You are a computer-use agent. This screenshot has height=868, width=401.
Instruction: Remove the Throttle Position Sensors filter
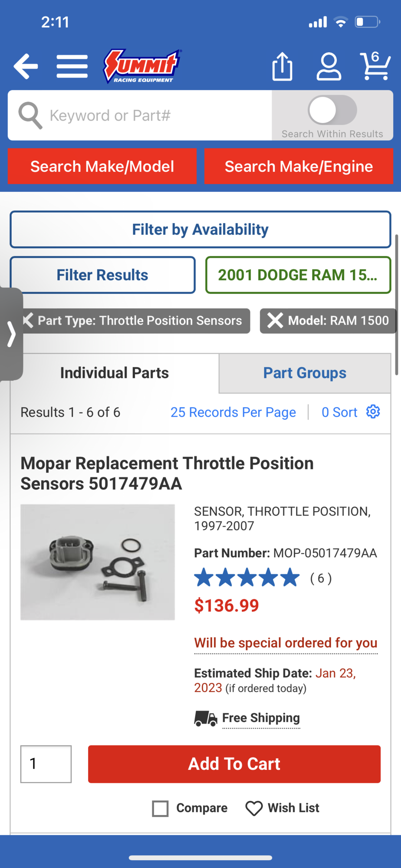click(28, 321)
